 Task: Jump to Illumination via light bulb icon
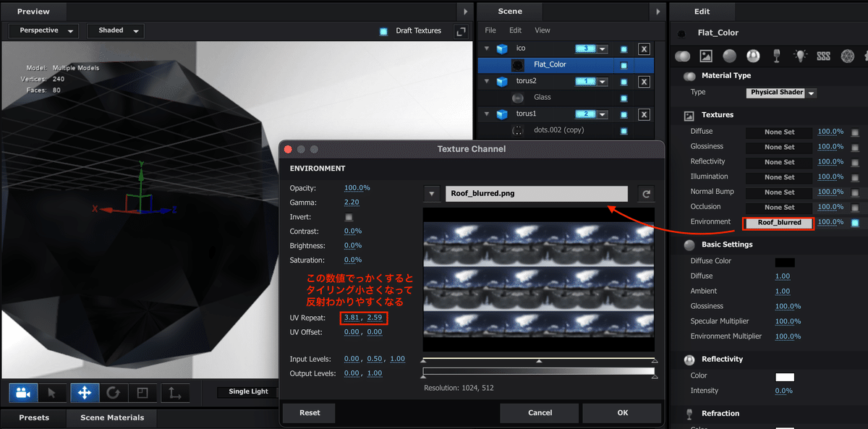800,56
